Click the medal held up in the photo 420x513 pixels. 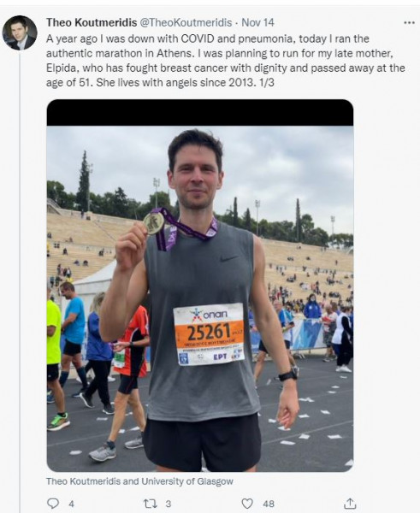pos(153,223)
